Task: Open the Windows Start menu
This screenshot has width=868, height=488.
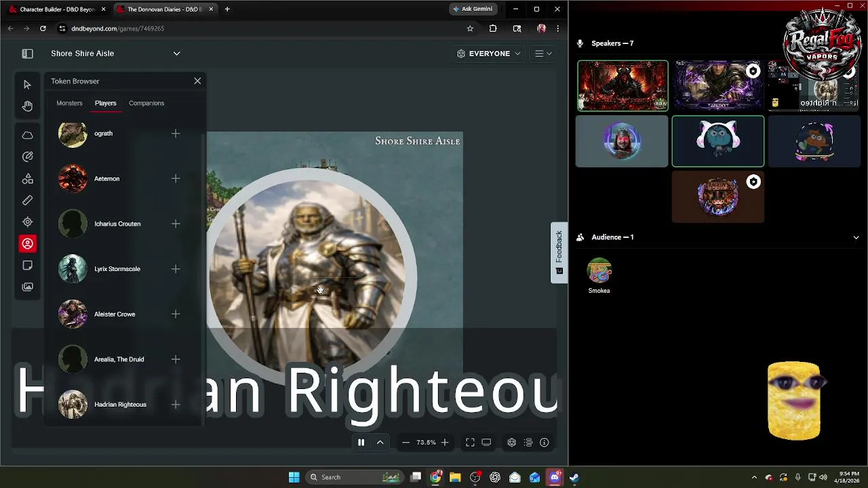Action: [294, 477]
